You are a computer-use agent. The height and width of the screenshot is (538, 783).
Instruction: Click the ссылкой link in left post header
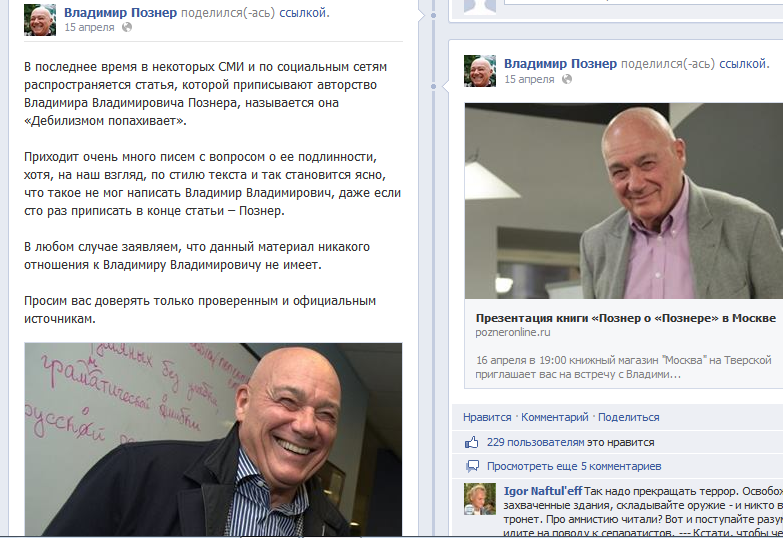[x=304, y=12]
